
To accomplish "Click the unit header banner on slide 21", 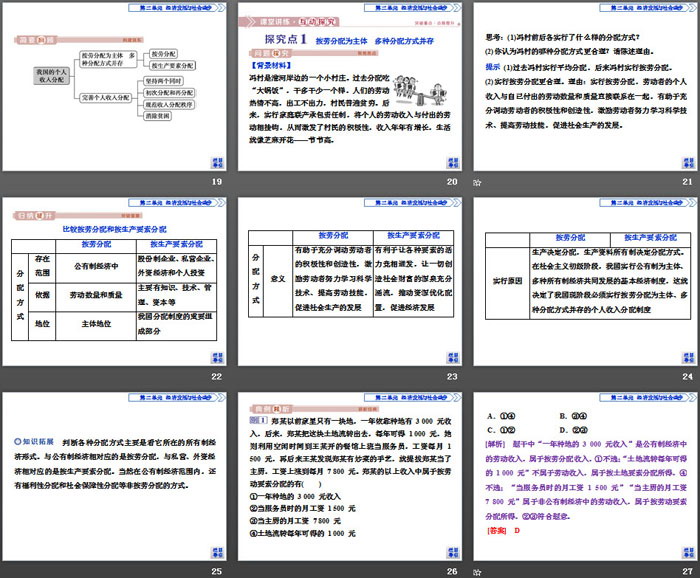I will [648, 8].
